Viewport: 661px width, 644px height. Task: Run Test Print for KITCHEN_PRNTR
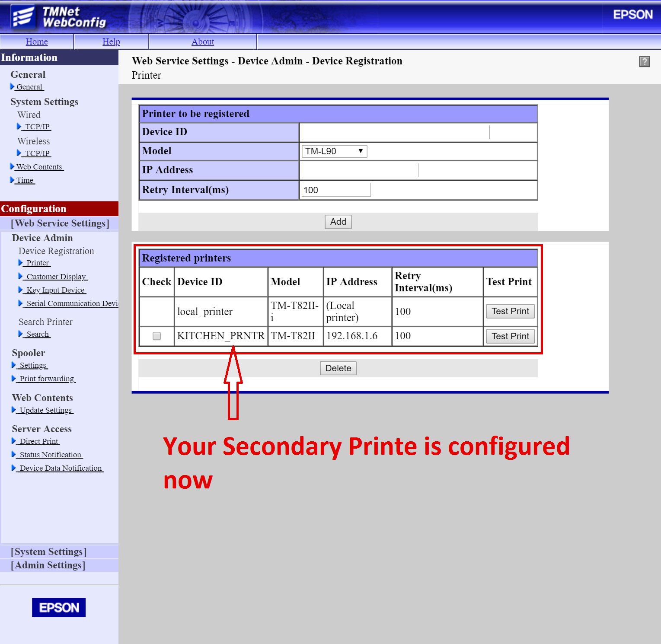coord(510,336)
